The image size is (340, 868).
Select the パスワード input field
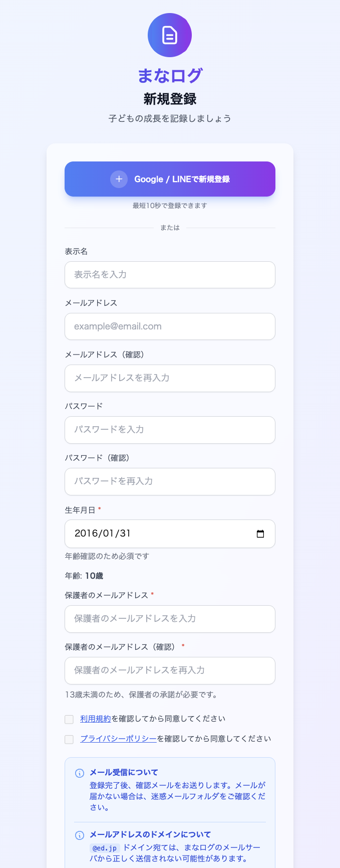tap(170, 430)
